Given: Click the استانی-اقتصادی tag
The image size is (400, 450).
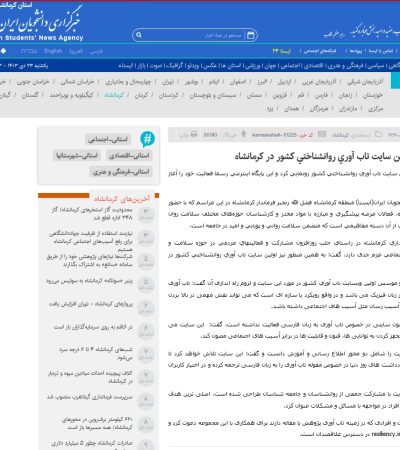Looking at the screenshot, I should tap(129, 155).
